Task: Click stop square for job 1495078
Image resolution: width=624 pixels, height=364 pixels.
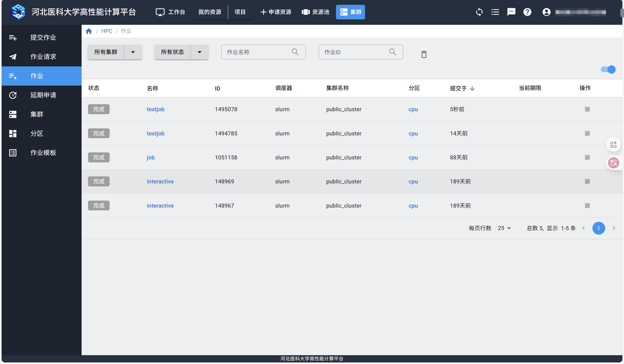Action: 587,109
